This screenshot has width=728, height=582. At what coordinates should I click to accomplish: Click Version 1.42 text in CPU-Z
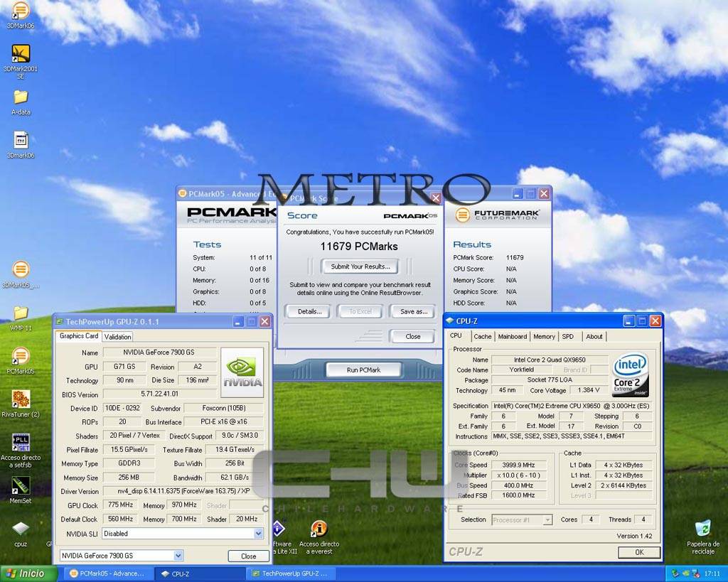click(x=634, y=536)
